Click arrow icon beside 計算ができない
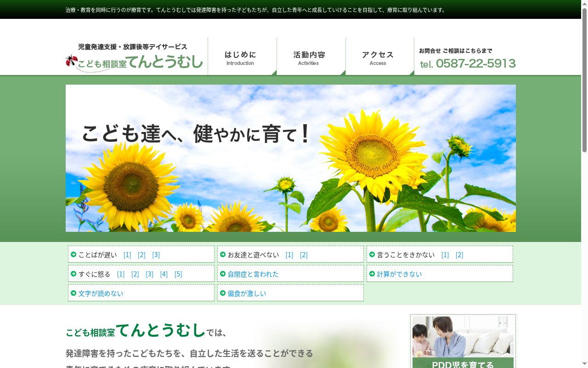The height and width of the screenshot is (368, 588). click(372, 274)
